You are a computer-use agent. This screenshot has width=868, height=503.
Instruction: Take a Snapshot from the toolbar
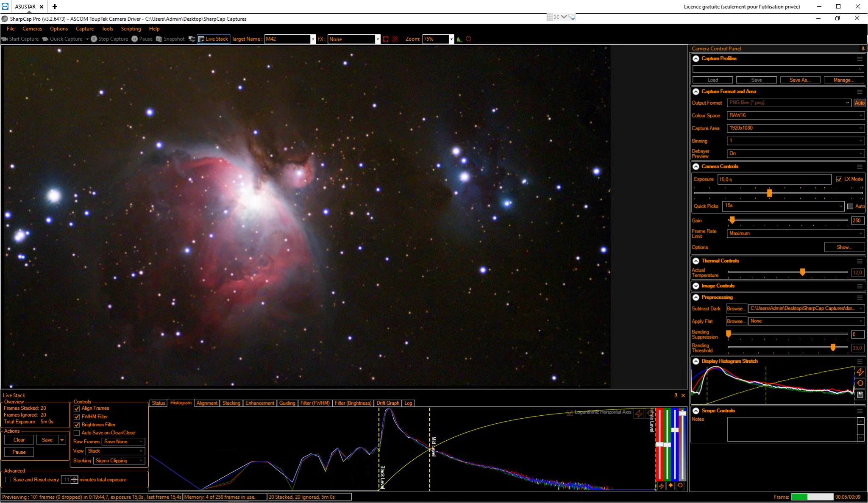170,39
